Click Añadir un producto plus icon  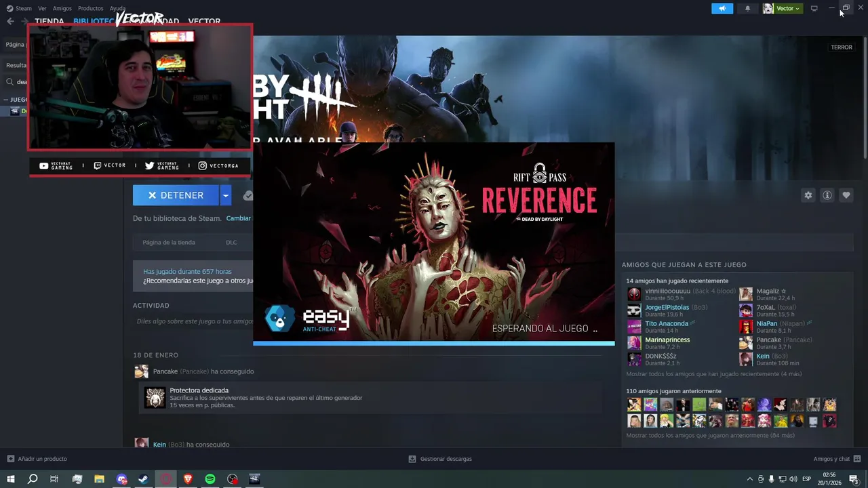[x=10, y=459]
